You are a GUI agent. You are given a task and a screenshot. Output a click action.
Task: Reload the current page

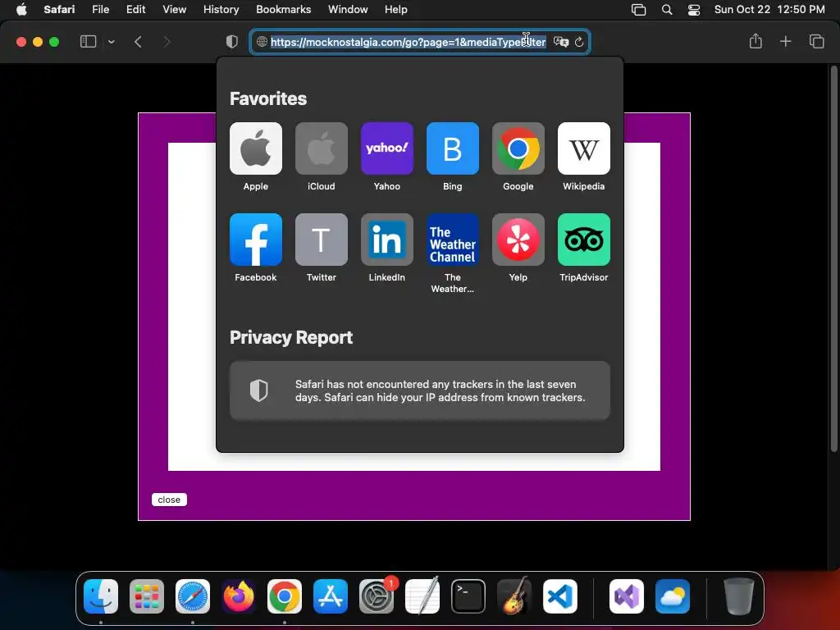click(x=579, y=42)
